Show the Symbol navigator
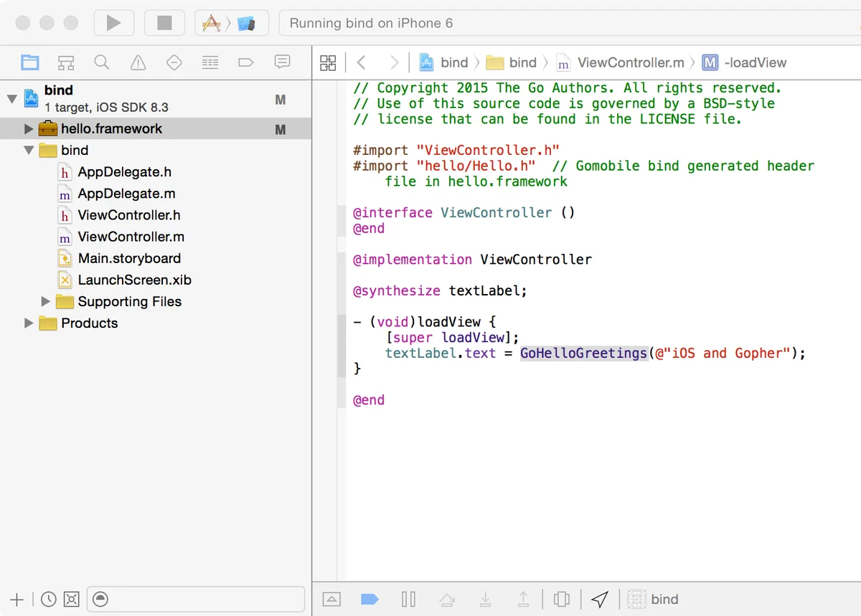The image size is (861, 616). coord(66,62)
